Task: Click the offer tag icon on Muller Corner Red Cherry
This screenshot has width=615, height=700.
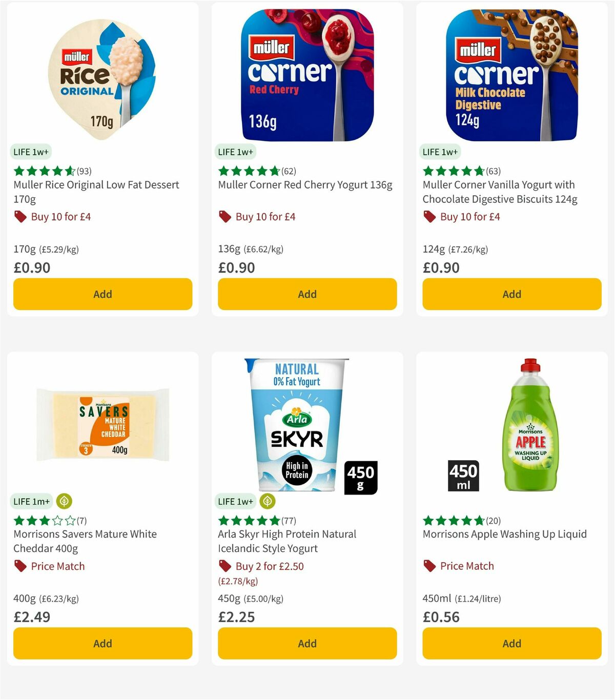Action: 224,217
